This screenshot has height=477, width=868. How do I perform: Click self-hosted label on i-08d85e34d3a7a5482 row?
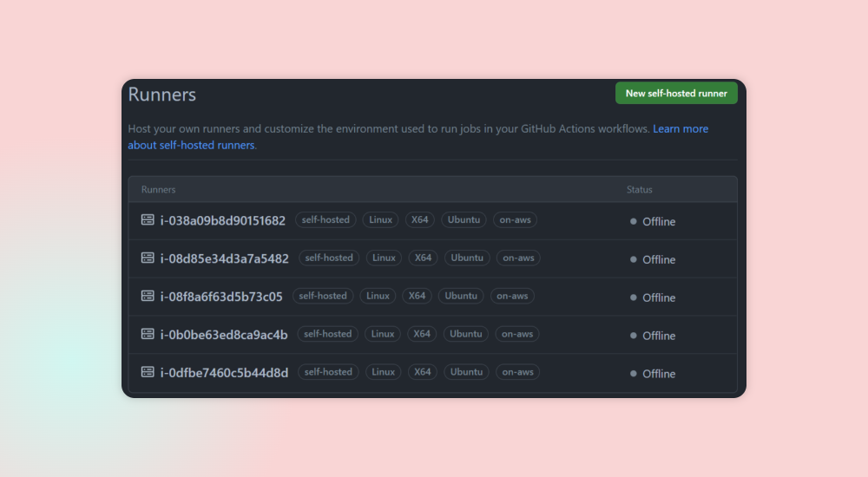point(329,258)
